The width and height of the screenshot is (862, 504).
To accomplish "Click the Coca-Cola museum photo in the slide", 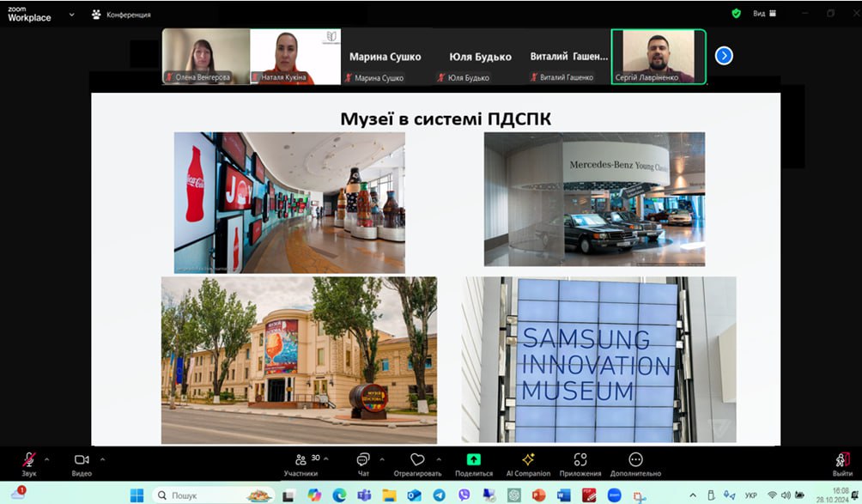I will 289,203.
